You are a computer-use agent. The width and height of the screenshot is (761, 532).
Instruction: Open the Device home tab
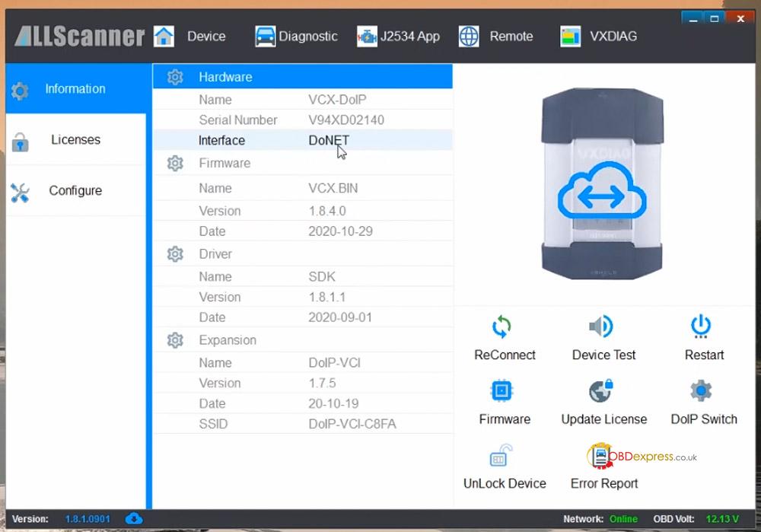[190, 36]
